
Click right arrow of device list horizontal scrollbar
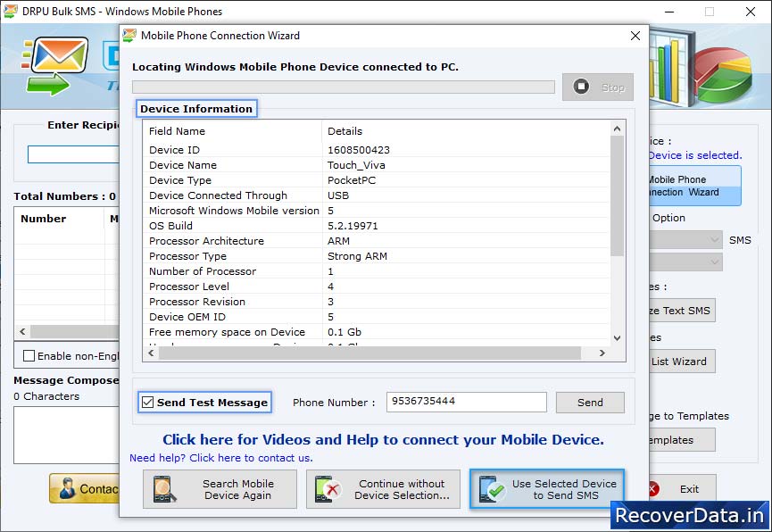point(602,353)
